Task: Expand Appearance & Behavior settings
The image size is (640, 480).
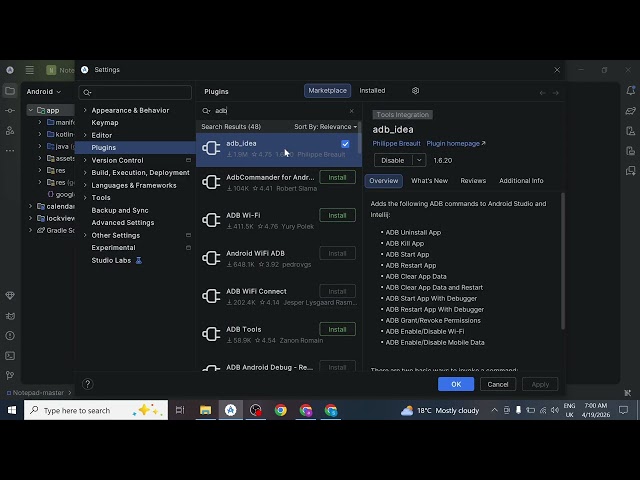Action: pos(85,110)
